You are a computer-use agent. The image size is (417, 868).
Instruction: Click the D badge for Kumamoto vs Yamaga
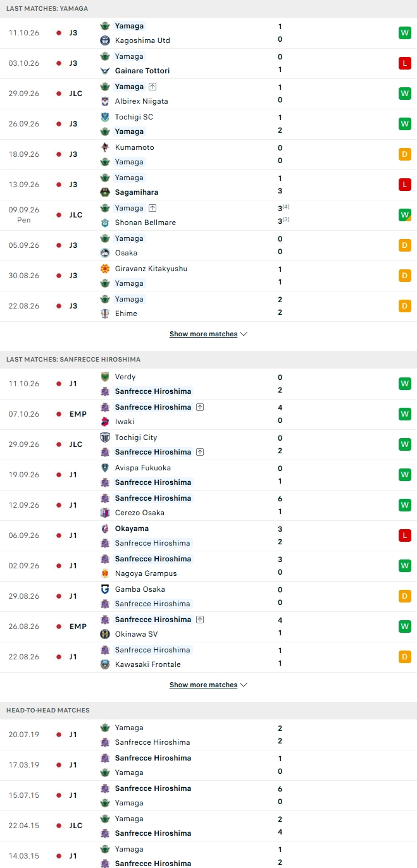point(405,154)
